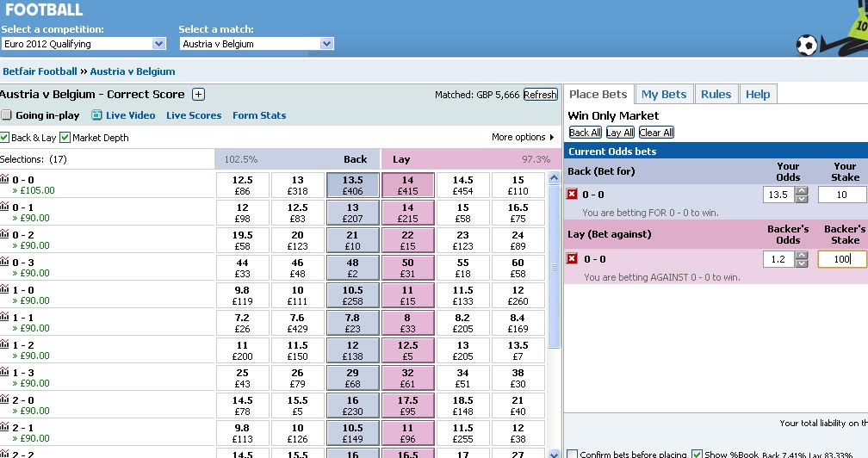Edit Your Stake field showing 10
Viewport: 868px width, 458px height.
pyautogui.click(x=842, y=195)
